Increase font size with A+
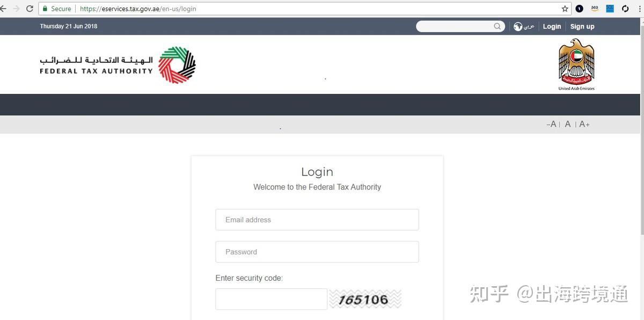Image resolution: width=644 pixels, height=320 pixels. pyautogui.click(x=584, y=124)
